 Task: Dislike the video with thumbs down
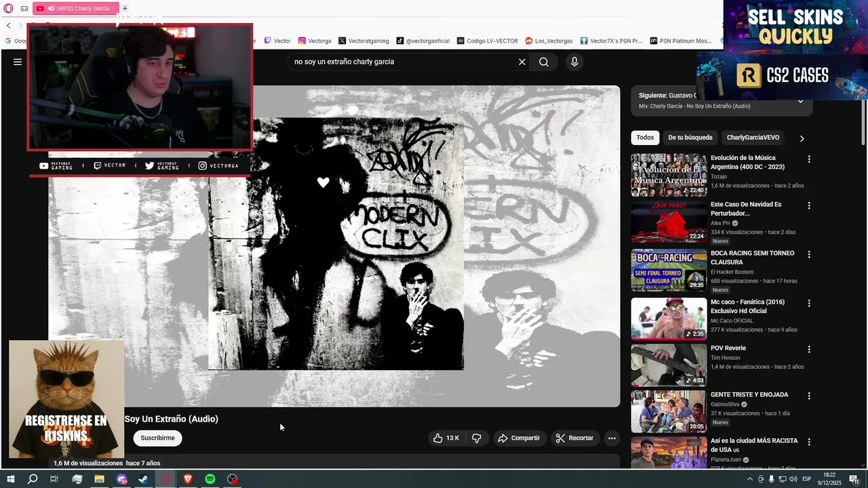point(477,438)
